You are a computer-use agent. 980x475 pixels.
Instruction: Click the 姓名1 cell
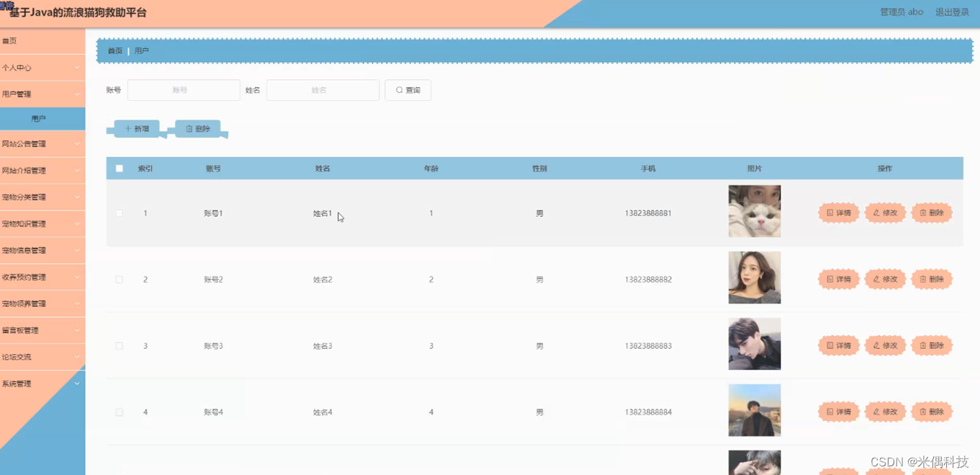[x=323, y=213]
